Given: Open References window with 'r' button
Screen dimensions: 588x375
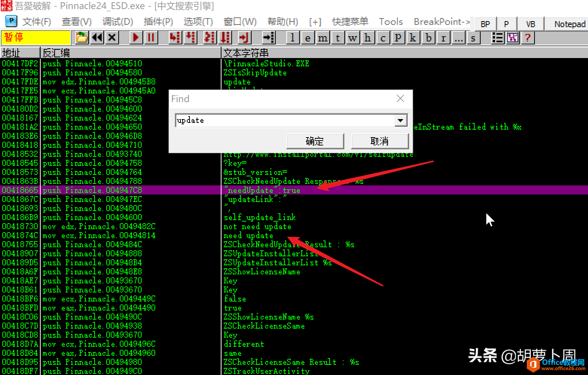Looking at the screenshot, I should point(443,38).
